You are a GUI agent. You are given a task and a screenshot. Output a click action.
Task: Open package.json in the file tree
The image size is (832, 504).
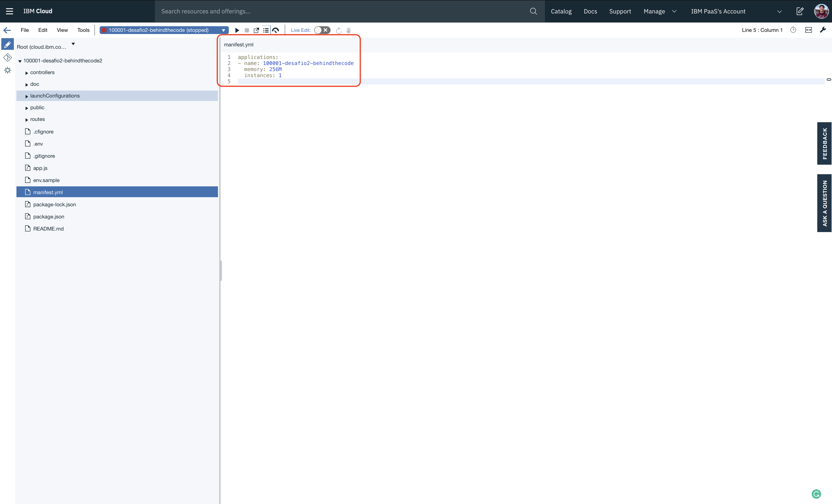point(49,216)
